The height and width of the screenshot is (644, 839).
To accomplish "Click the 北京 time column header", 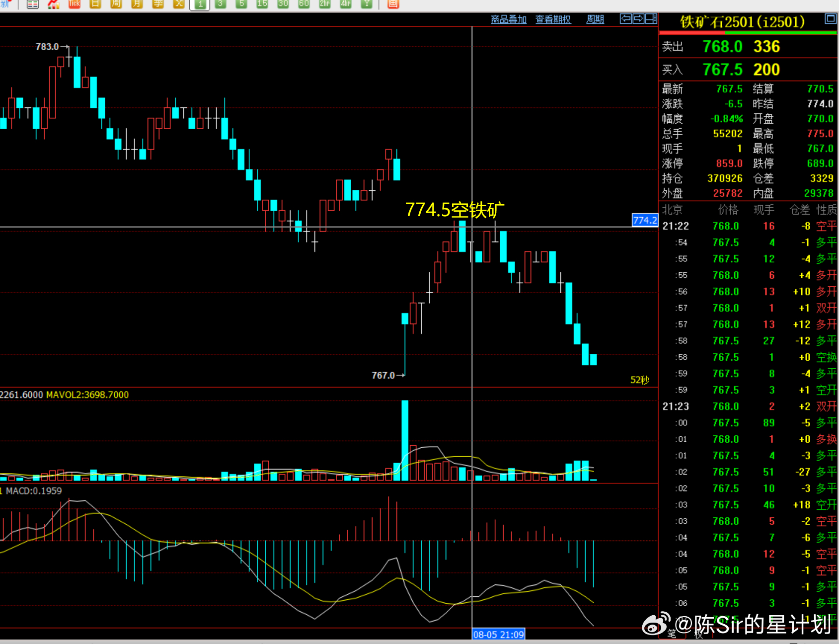I will (672, 210).
